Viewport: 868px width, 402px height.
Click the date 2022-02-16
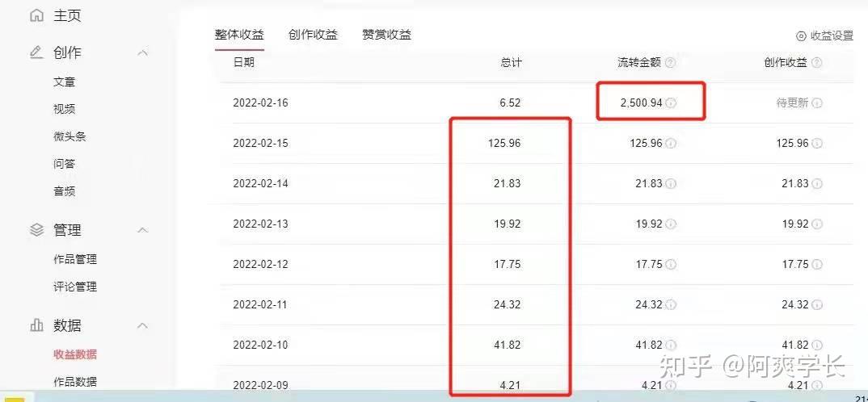(261, 103)
